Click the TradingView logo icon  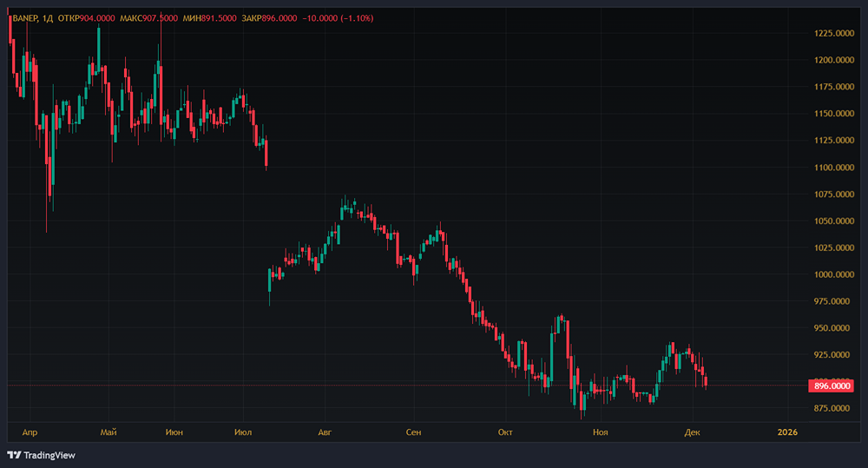[14, 455]
